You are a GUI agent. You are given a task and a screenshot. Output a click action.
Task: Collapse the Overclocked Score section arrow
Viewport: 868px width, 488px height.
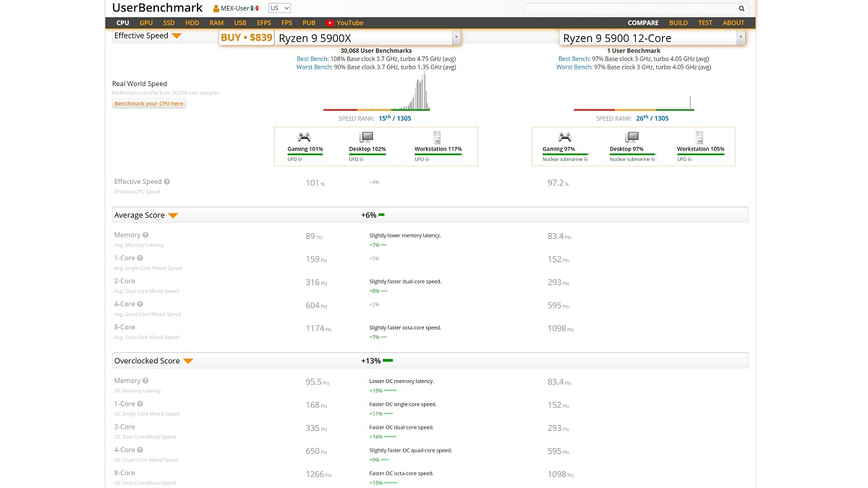[x=188, y=361]
